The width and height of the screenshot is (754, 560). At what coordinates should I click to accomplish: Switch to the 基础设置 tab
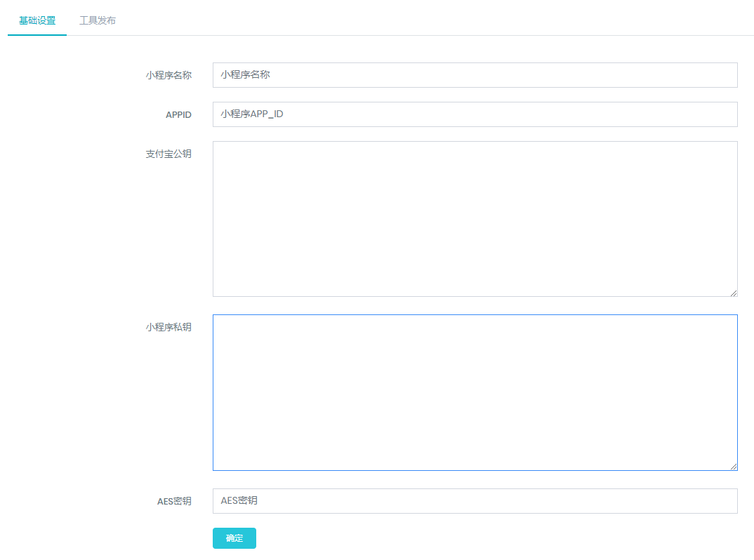point(37,20)
